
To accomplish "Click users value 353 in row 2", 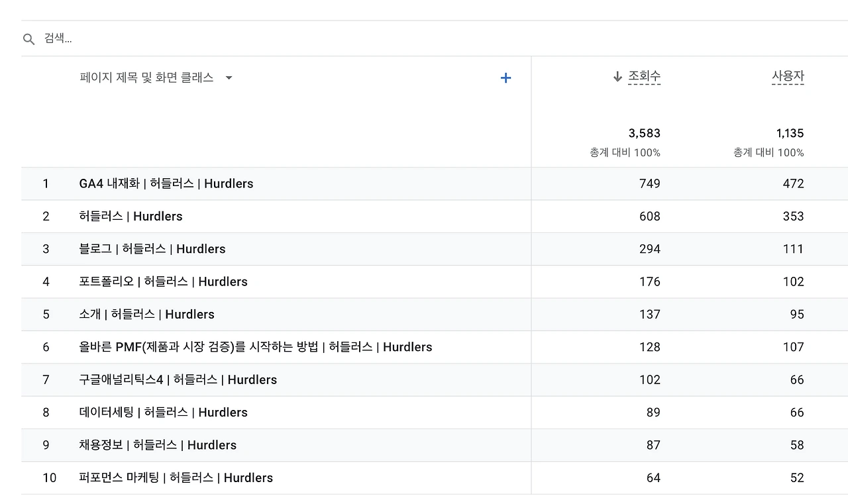I will tap(794, 217).
